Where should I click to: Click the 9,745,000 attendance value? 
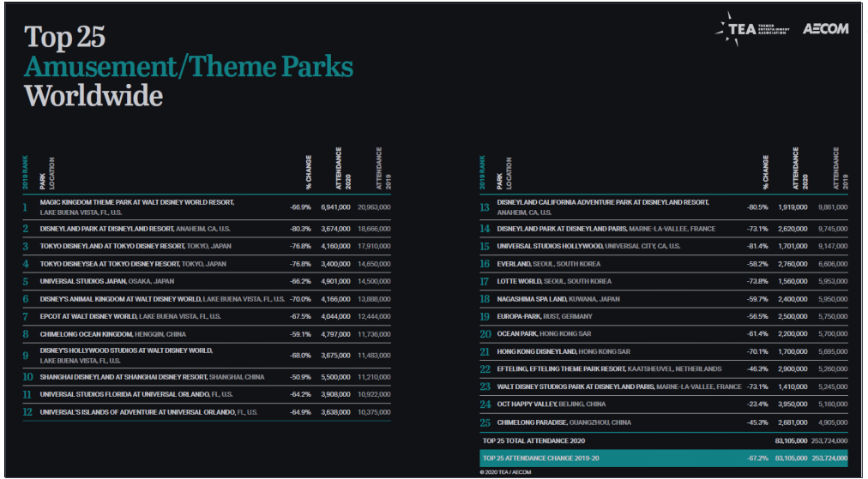coord(833,229)
